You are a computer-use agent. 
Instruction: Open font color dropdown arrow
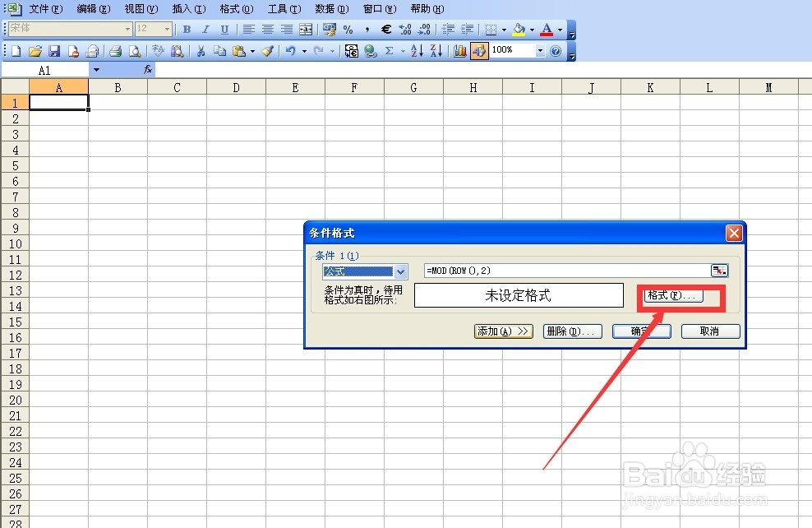560,30
